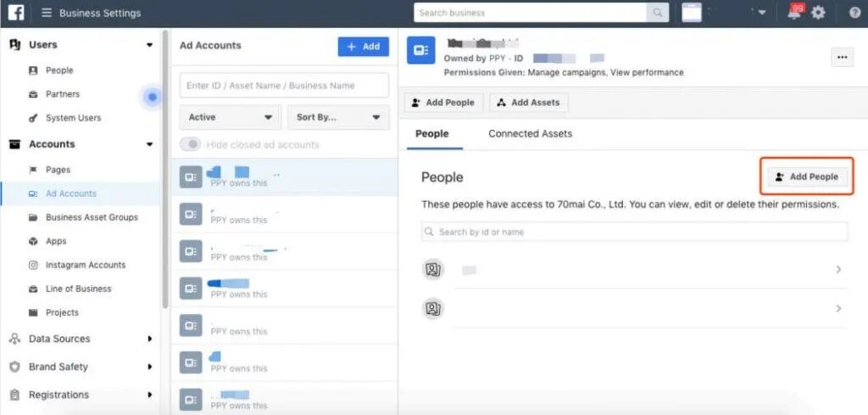Click the Business Asset Groups icon
This screenshot has width=868, height=415.
pos(33,217)
